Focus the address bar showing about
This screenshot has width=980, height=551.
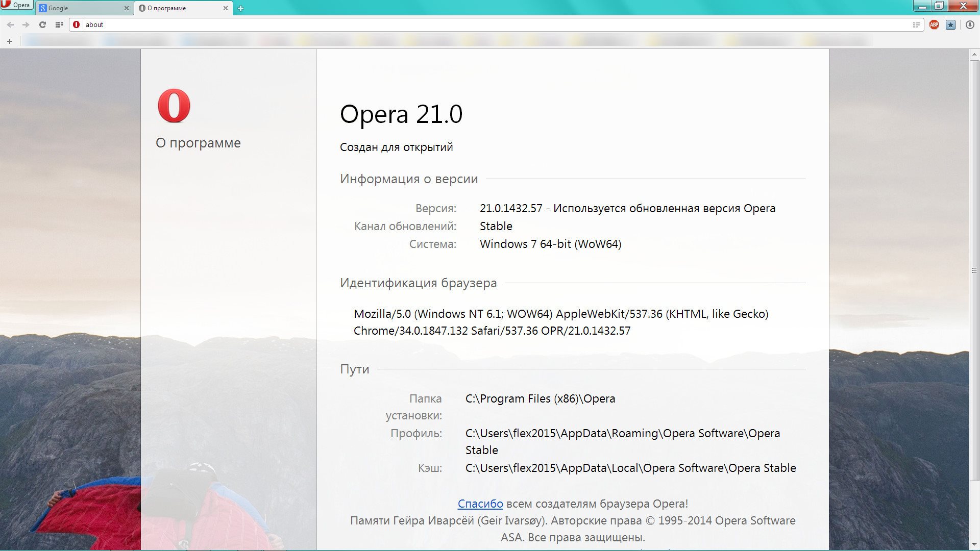tap(497, 24)
